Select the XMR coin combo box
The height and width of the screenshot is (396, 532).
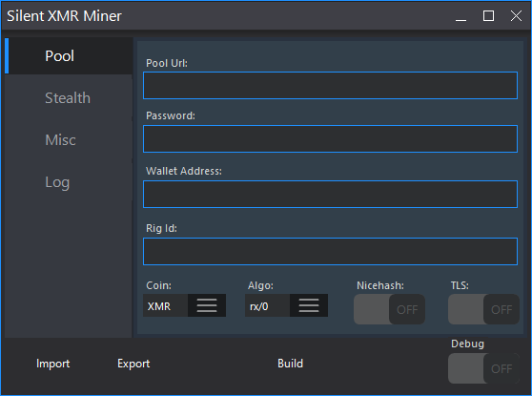[x=184, y=305]
